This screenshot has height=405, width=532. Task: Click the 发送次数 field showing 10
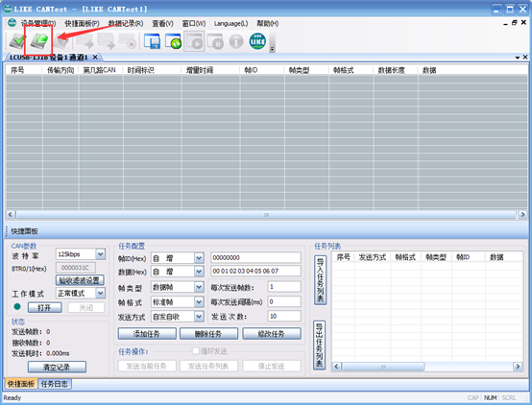[284, 316]
